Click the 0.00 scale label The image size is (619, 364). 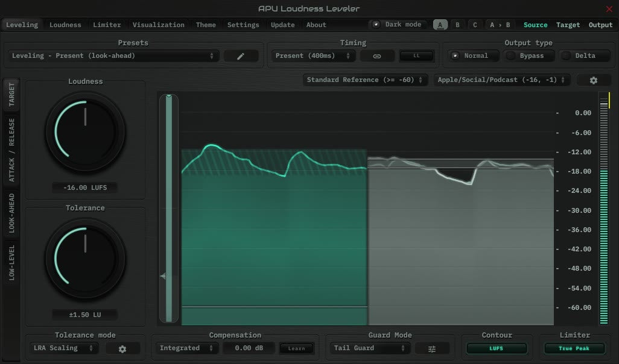pyautogui.click(x=583, y=113)
